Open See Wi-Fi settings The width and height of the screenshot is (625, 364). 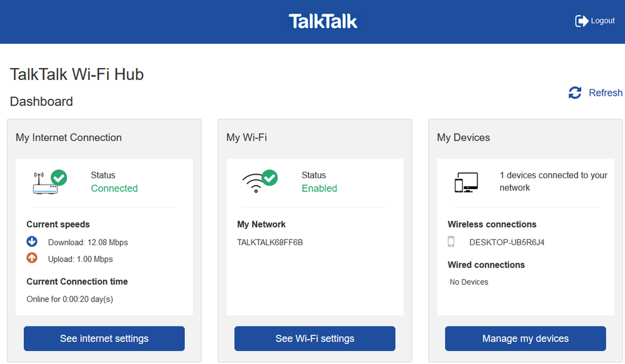point(315,338)
